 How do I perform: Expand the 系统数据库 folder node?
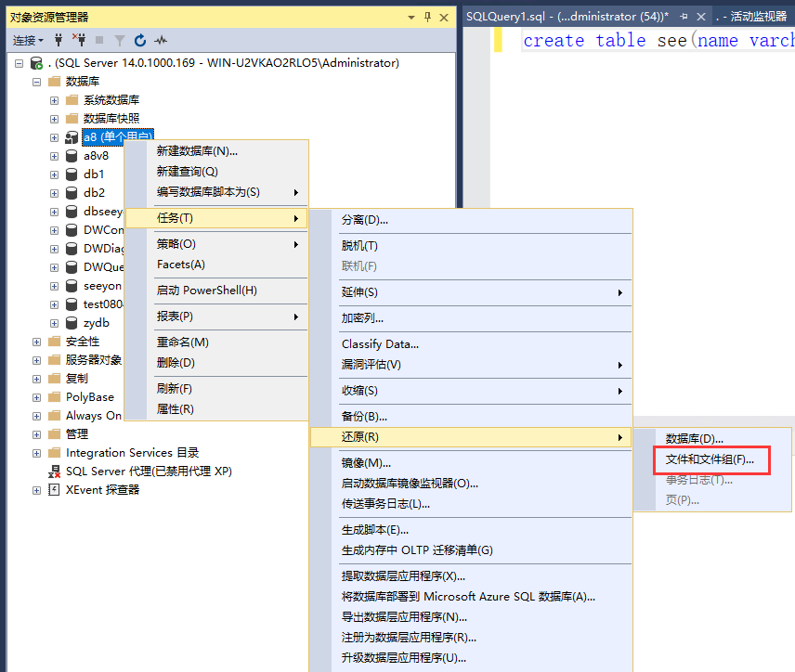tap(55, 100)
